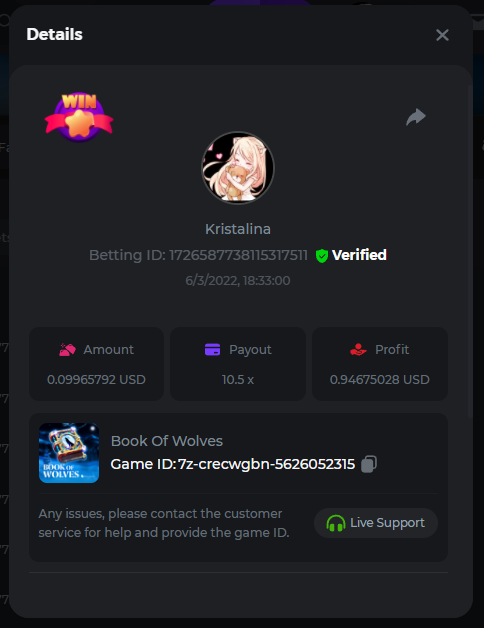Viewport: 484px width, 628px height.
Task: Close the Details dialog
Action: [442, 35]
